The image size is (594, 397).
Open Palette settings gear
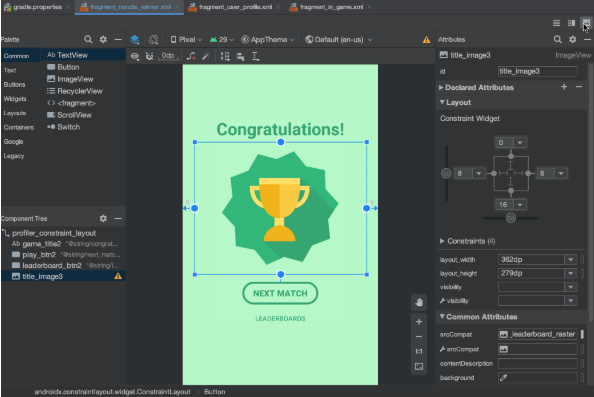pyautogui.click(x=103, y=39)
